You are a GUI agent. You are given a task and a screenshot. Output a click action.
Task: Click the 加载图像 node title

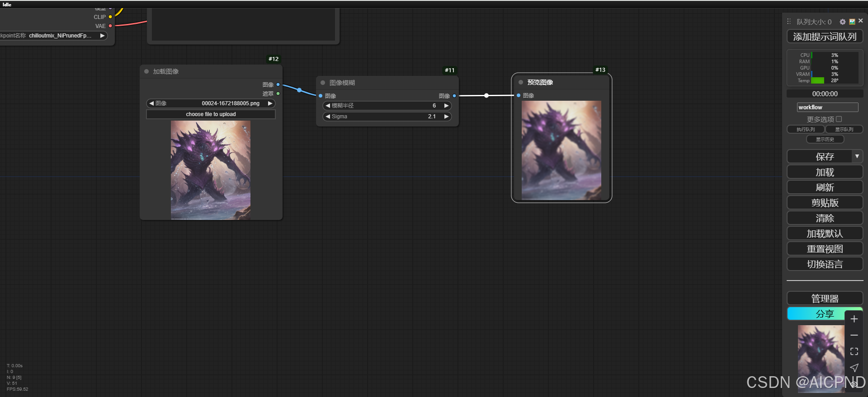[x=166, y=71]
